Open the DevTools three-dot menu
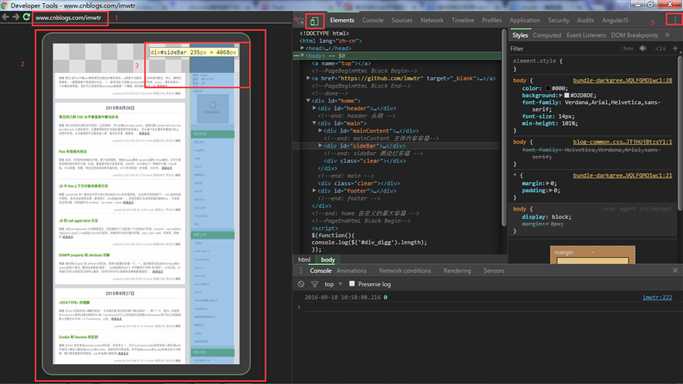 tap(675, 20)
